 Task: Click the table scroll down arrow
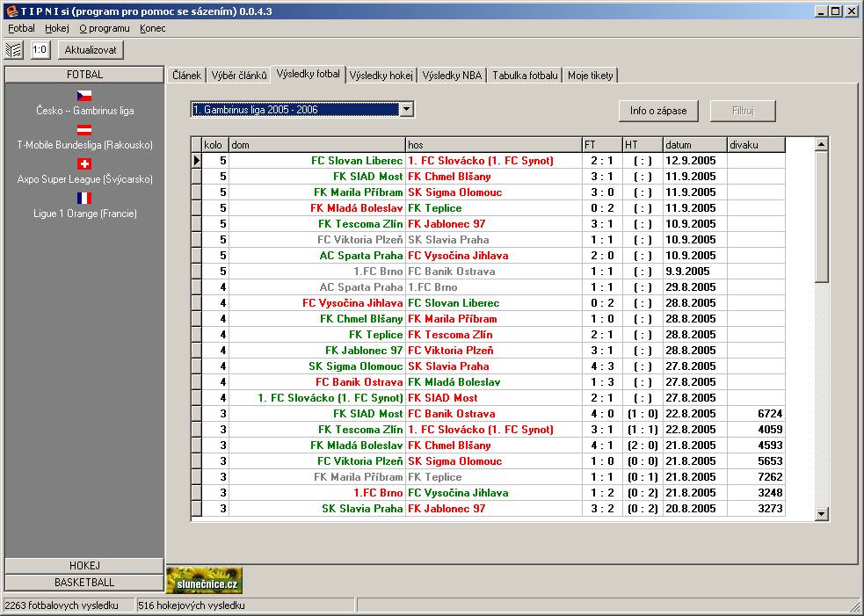coord(822,513)
